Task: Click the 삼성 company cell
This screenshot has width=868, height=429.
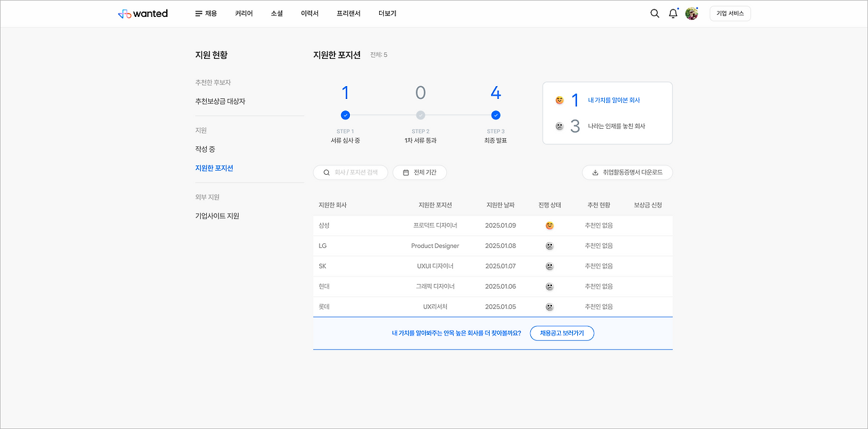Action: (323, 226)
